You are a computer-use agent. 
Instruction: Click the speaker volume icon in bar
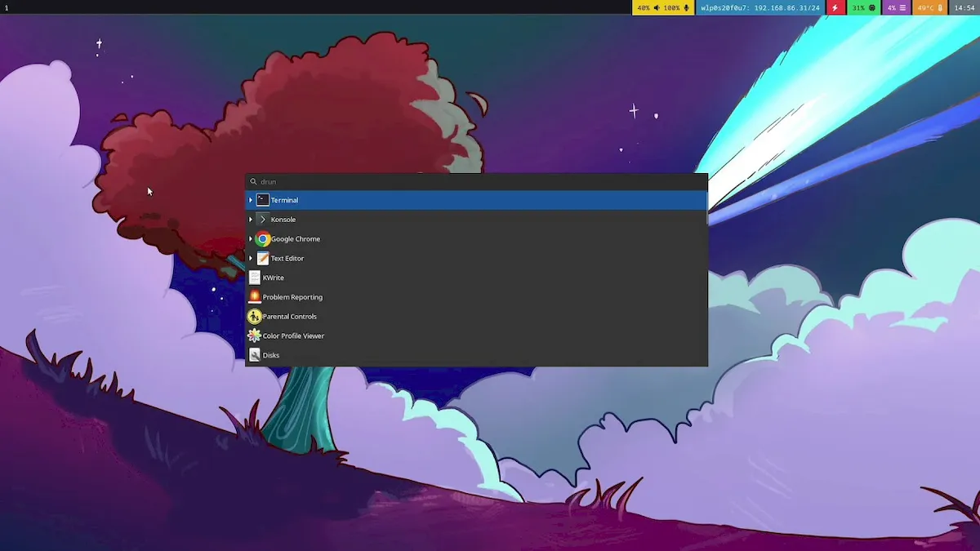(657, 7)
